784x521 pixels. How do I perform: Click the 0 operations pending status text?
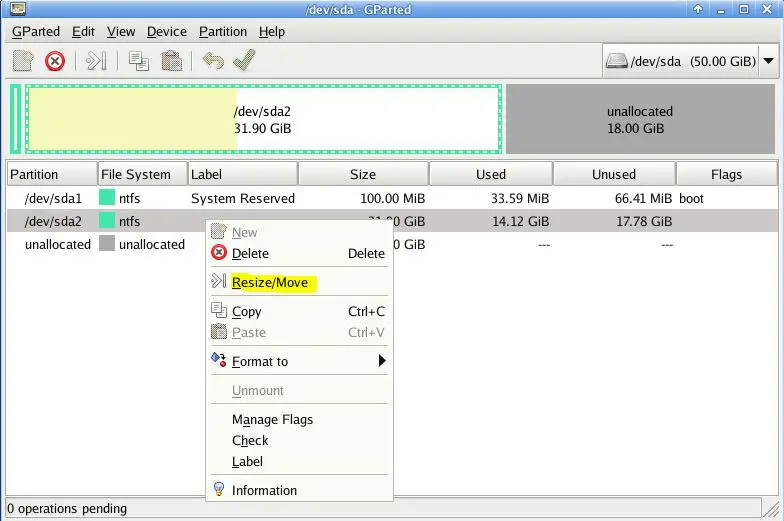point(67,508)
